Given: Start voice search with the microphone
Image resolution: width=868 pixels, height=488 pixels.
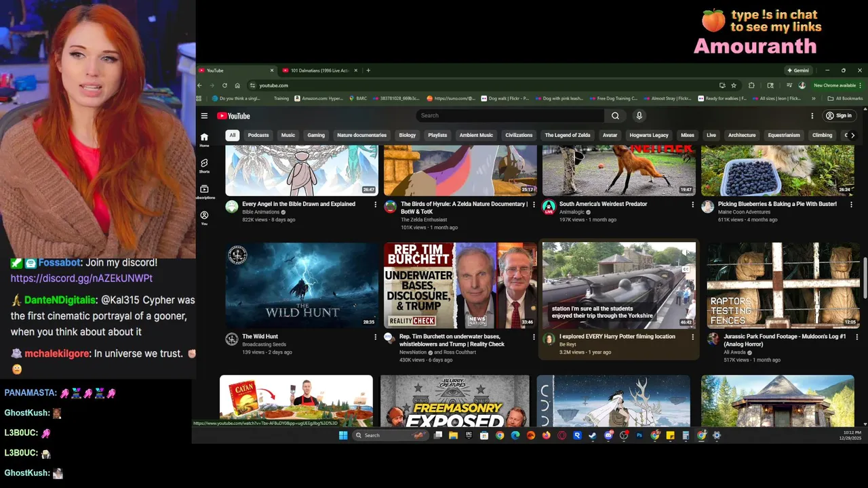Looking at the screenshot, I should point(639,116).
